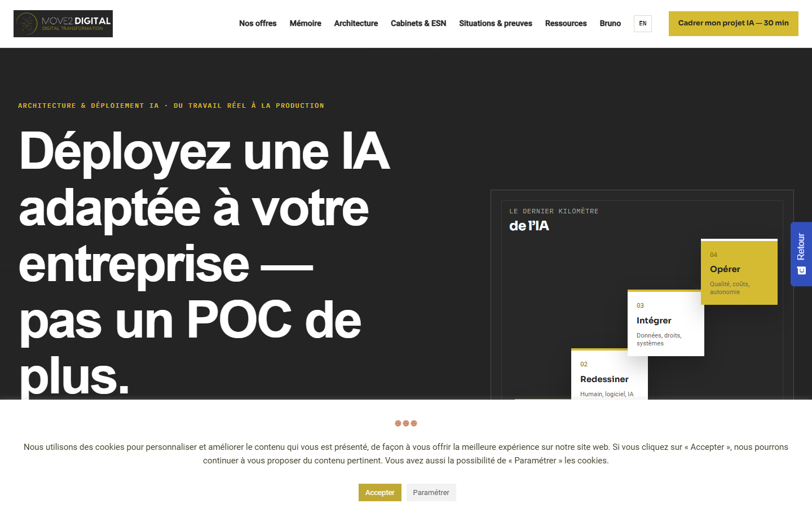Click Cadrer mon projet IA button
Image resolution: width=812 pixels, height=508 pixels.
734,24
